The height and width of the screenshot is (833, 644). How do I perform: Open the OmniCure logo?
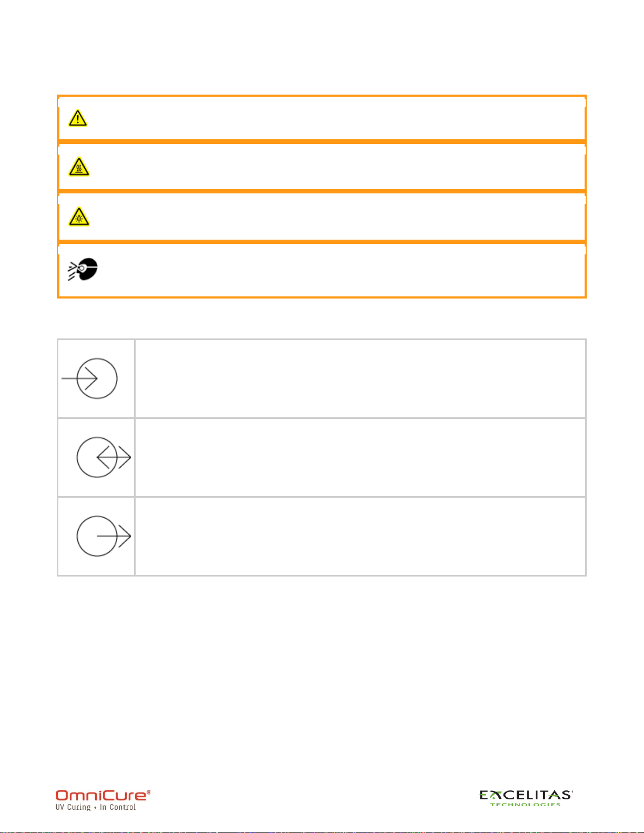(103, 800)
